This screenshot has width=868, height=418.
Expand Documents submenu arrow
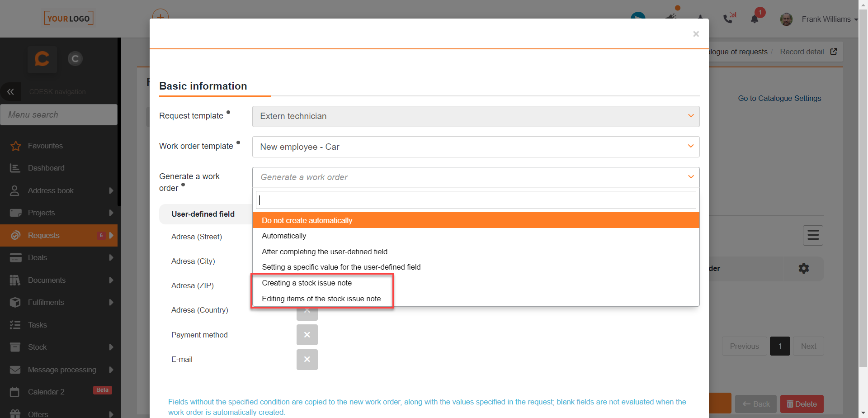tap(111, 280)
